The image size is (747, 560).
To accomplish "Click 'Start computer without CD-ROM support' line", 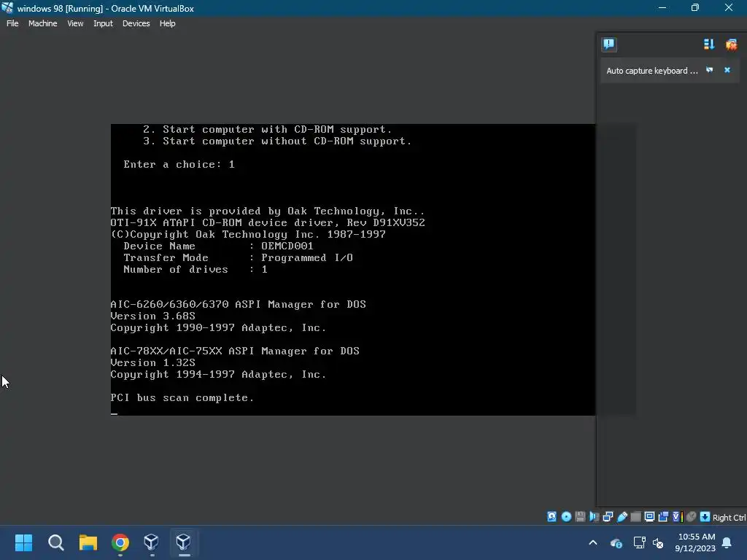I will [x=277, y=141].
